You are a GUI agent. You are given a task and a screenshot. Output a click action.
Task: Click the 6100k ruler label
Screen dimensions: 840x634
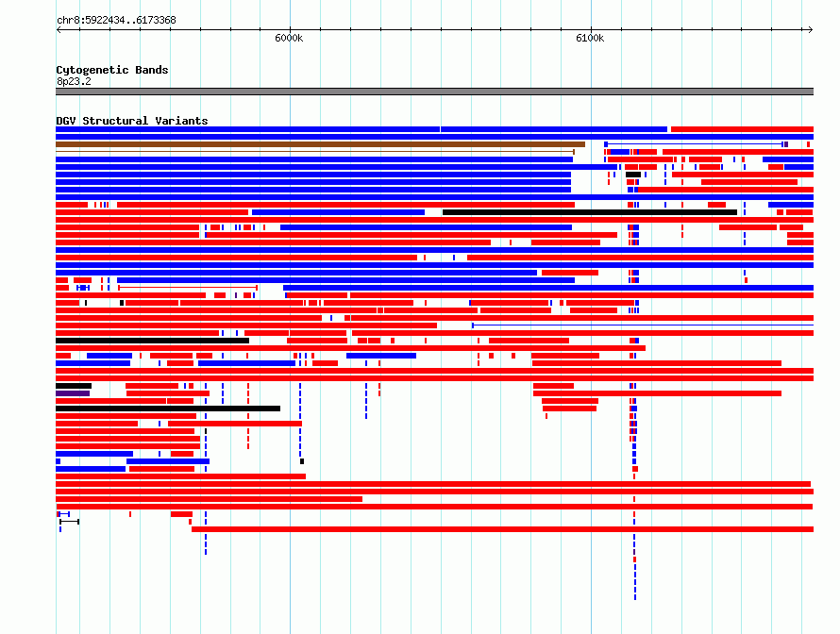[590, 38]
